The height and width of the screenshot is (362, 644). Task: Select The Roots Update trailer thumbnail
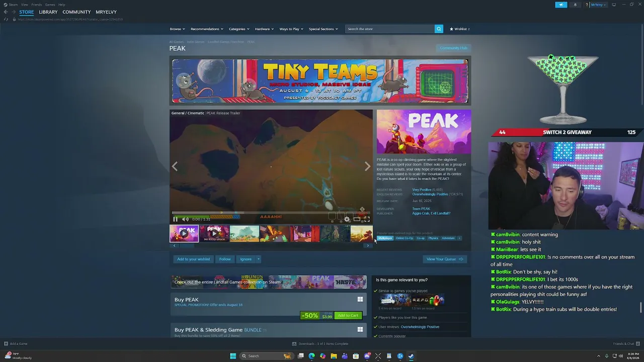click(x=214, y=233)
